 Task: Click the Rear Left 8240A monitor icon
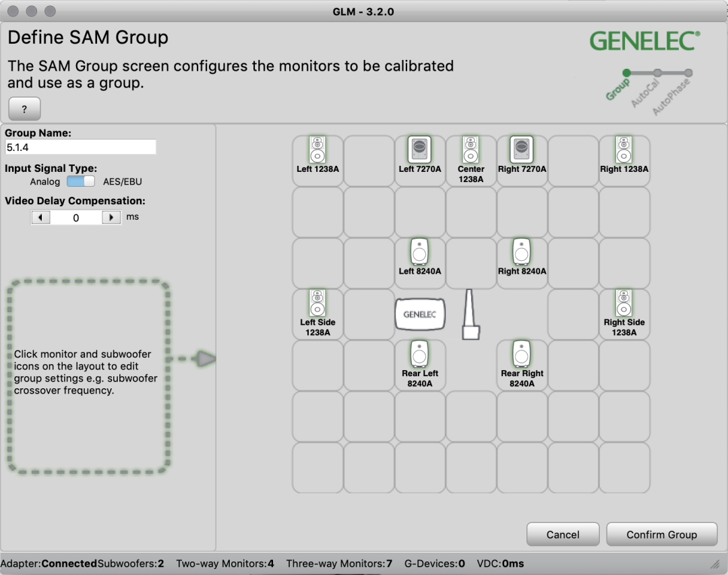point(419,354)
